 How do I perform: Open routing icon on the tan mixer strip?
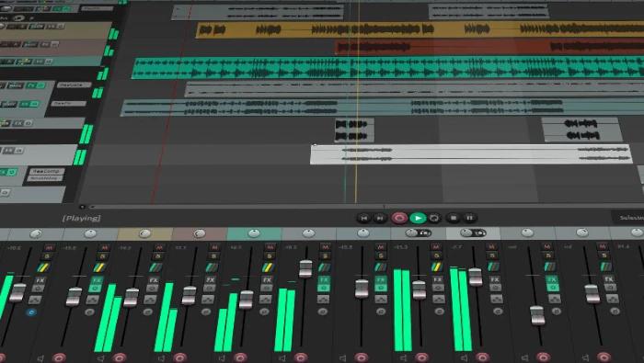click(155, 267)
